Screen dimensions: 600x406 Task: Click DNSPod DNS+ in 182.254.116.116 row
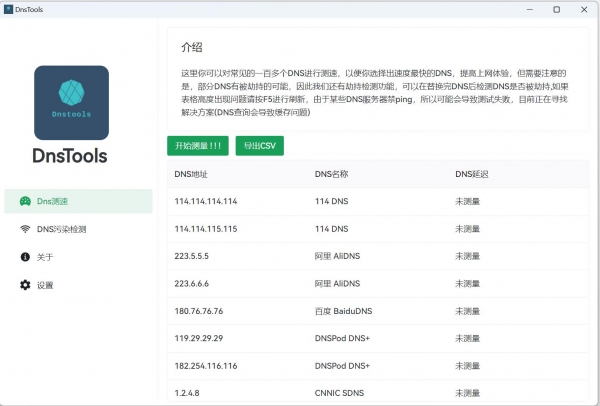[x=342, y=366]
